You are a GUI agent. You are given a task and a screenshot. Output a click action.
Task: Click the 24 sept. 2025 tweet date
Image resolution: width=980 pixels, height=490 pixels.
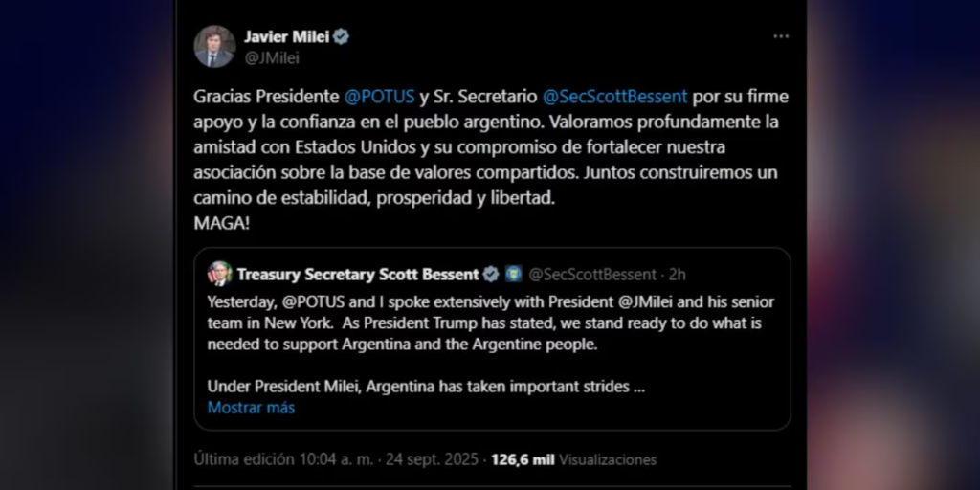pos(434,459)
